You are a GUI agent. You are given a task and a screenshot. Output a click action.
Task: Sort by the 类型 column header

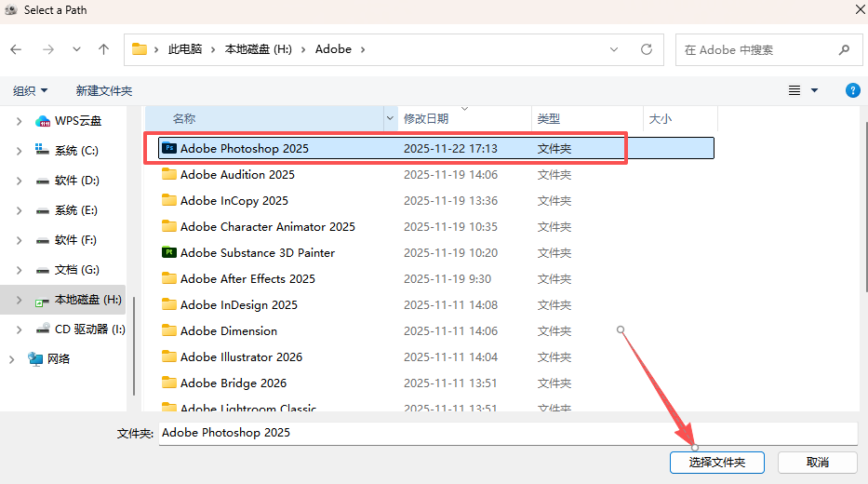587,118
